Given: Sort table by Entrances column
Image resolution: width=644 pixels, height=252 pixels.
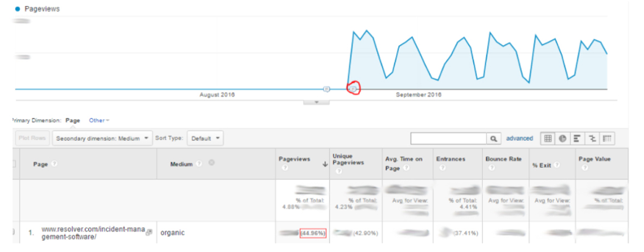Looking at the screenshot, I should point(451,159).
